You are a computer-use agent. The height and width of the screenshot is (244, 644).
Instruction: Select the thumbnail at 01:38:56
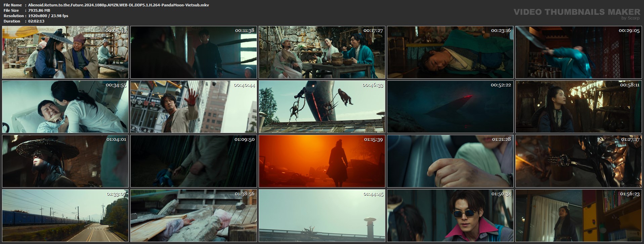pyautogui.click(x=194, y=216)
